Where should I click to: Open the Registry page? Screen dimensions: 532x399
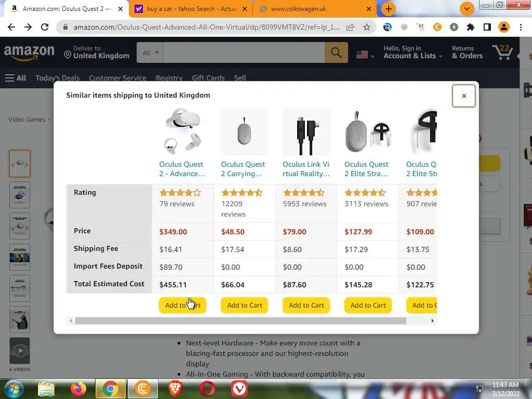pyautogui.click(x=169, y=78)
